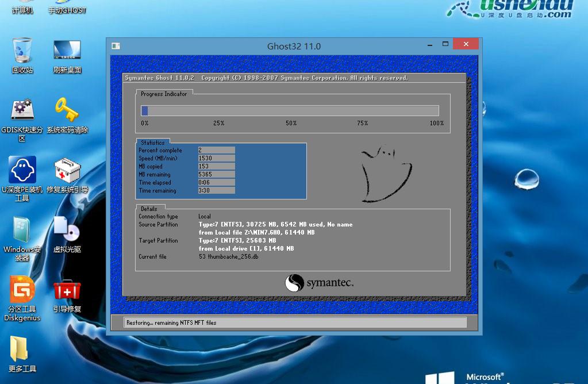Viewport: 588px width, 384px height.
Task: Minimize the Ghost32 11.0 window
Action: point(430,45)
